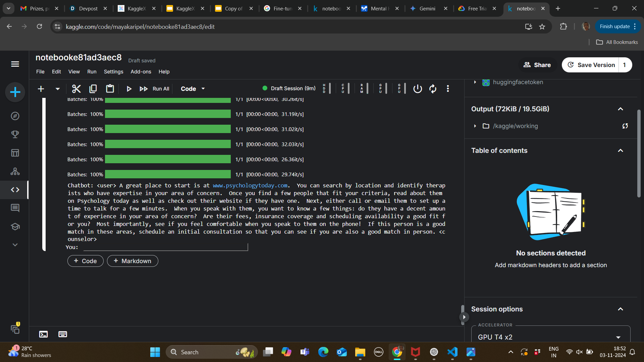This screenshot has height=362, width=644.
Task: Open the console terminal icon at bottom
Action: [44, 334]
